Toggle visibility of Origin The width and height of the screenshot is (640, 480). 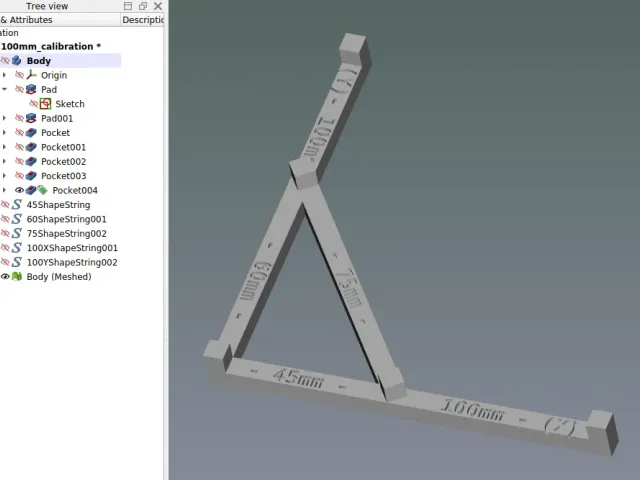coord(19,75)
